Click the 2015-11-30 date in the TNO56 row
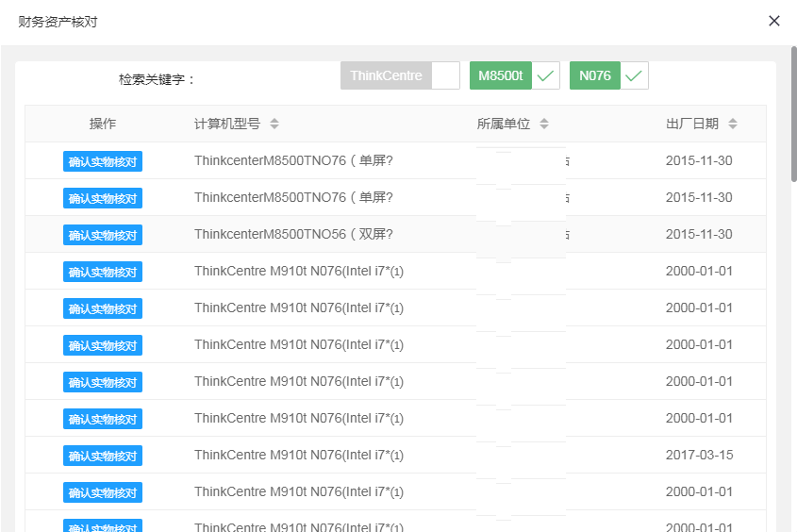 point(699,234)
